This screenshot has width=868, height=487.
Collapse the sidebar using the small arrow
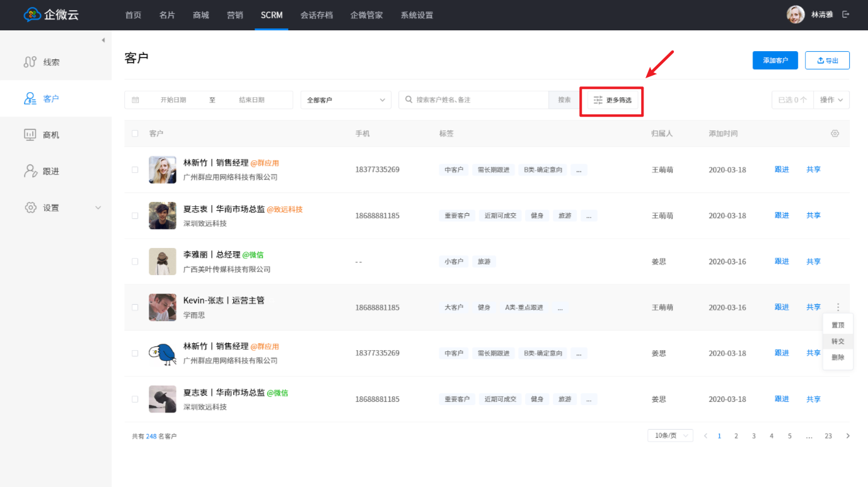pos(103,40)
